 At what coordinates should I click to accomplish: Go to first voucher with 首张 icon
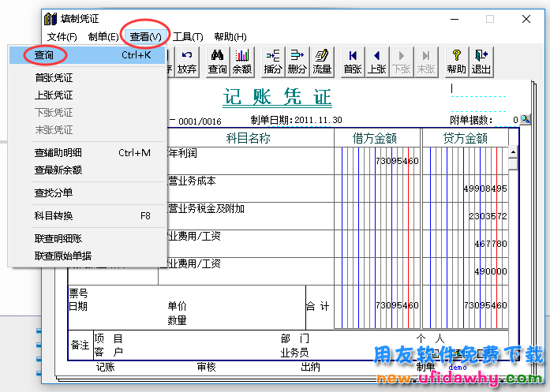[352, 62]
